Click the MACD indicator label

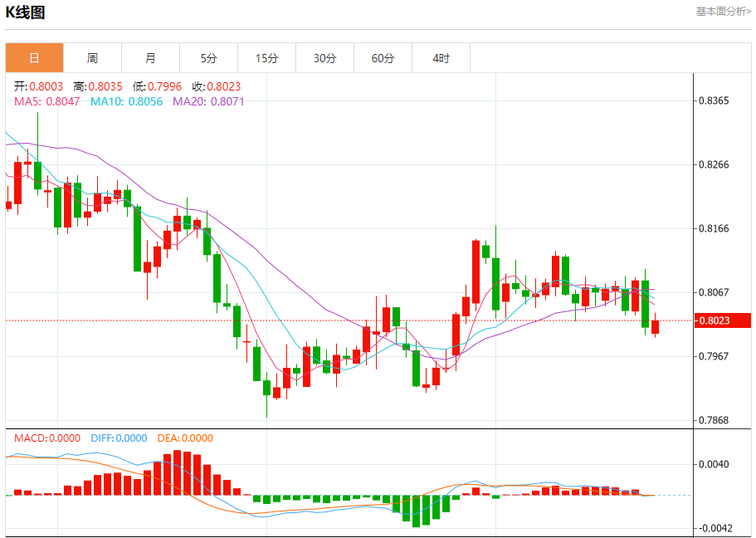click(47, 438)
